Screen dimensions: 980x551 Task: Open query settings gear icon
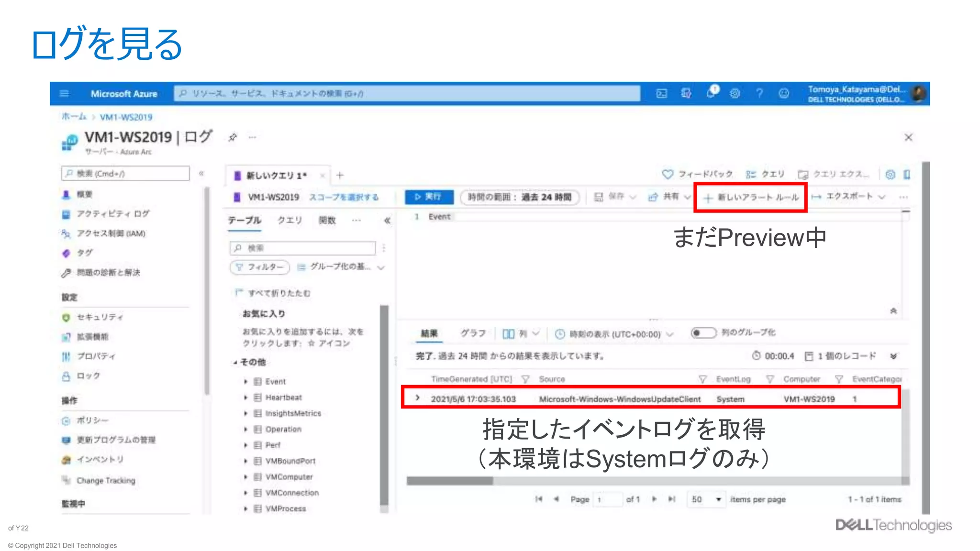tap(890, 174)
